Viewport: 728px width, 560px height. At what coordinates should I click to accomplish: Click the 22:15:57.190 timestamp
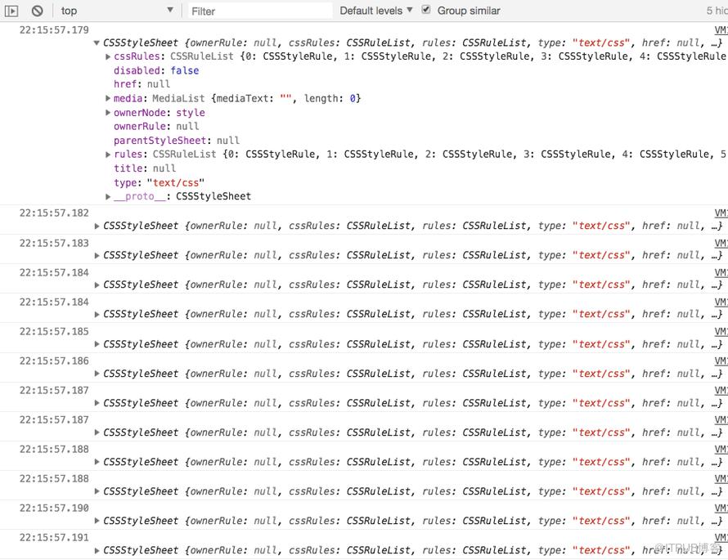click(x=54, y=508)
